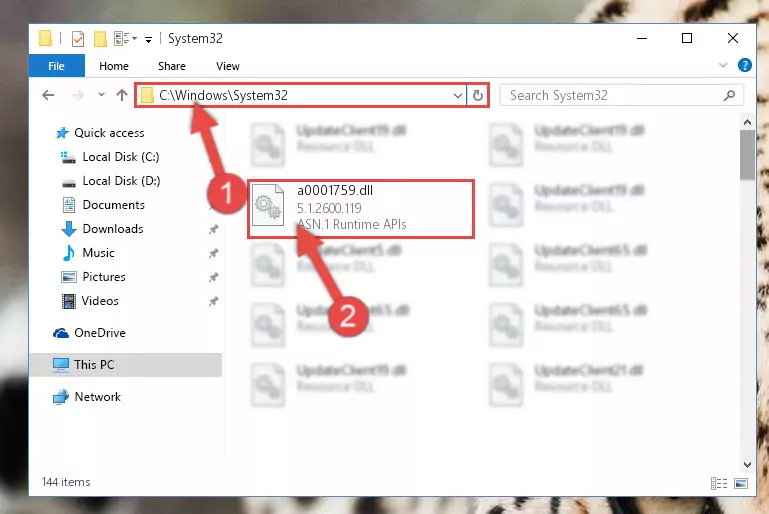Minimize the System32 window
769x514 pixels.
(642, 38)
